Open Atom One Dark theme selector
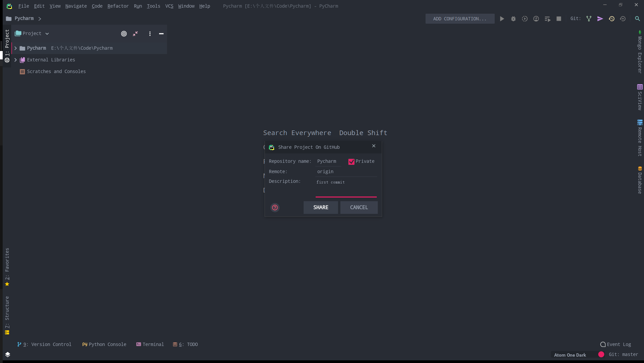 point(570,355)
